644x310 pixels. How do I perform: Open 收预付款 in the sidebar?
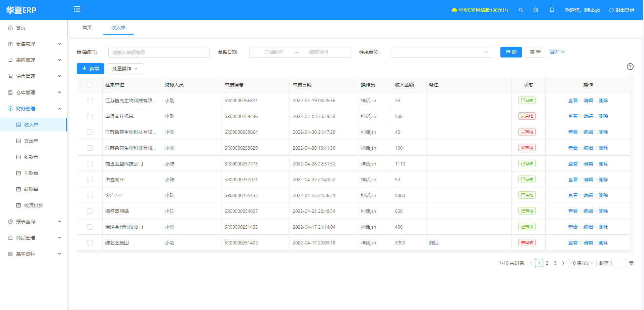pos(33,205)
